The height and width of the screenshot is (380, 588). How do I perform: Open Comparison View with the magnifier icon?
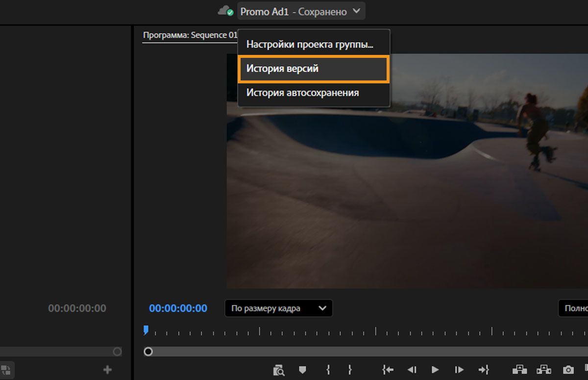(x=279, y=370)
